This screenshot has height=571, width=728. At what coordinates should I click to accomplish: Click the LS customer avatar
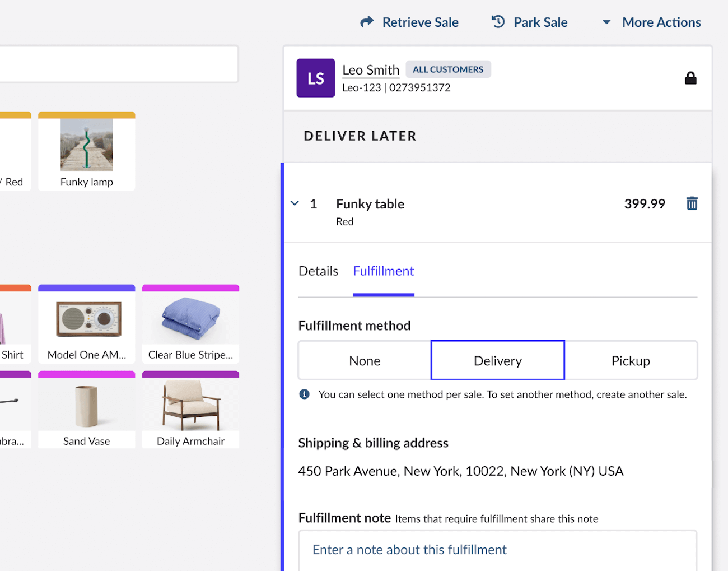(x=316, y=78)
